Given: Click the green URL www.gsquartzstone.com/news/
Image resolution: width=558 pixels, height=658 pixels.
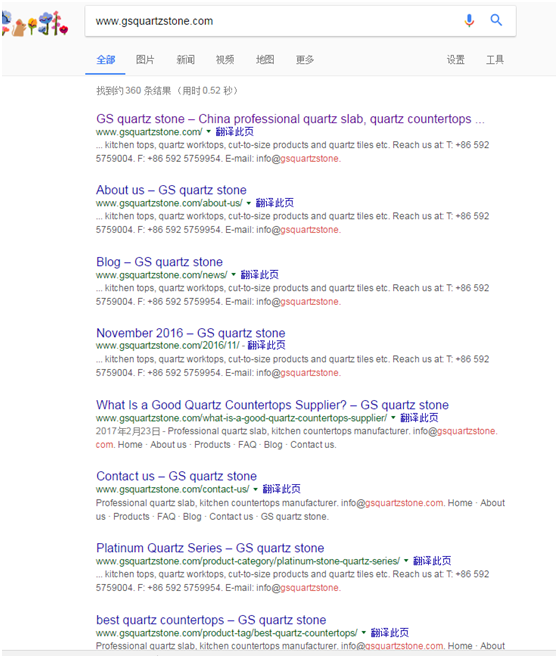Looking at the screenshot, I should [x=162, y=275].
